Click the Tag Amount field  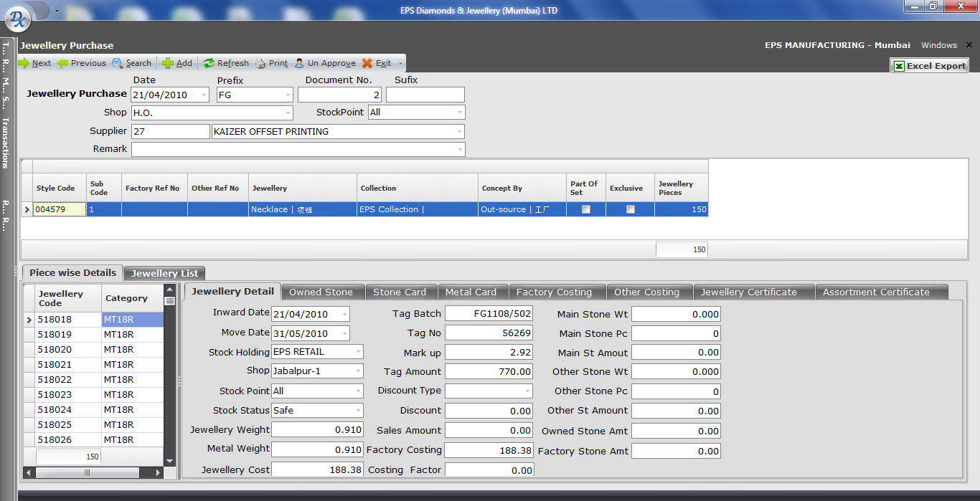click(x=489, y=372)
